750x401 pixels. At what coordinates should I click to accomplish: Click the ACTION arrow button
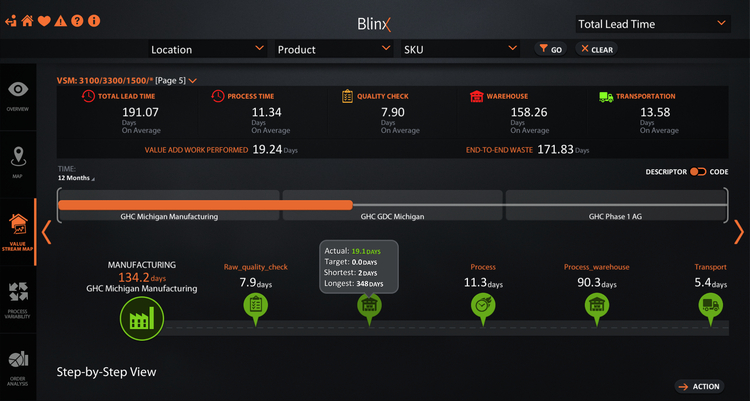tap(699, 387)
